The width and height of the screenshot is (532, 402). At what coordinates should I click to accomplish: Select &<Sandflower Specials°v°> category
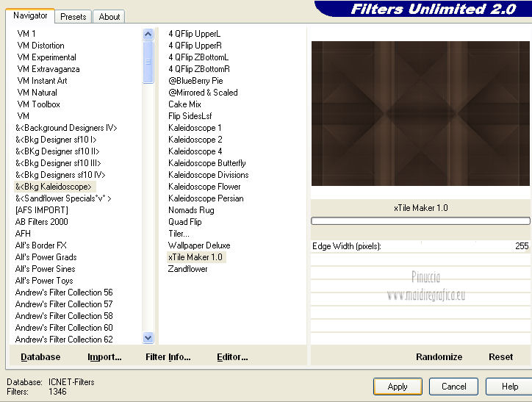pos(63,198)
